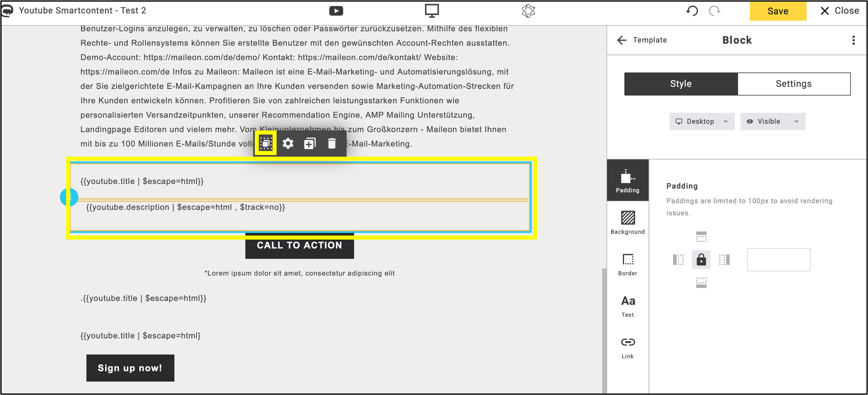868x395 pixels.
Task: Select the Text style section
Action: tap(628, 306)
